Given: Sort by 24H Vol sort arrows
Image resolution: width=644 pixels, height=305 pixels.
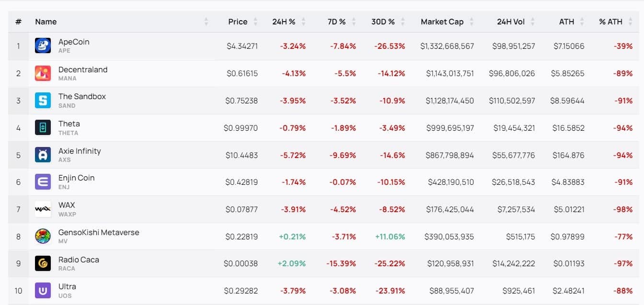Looking at the screenshot, I should click(x=533, y=22).
